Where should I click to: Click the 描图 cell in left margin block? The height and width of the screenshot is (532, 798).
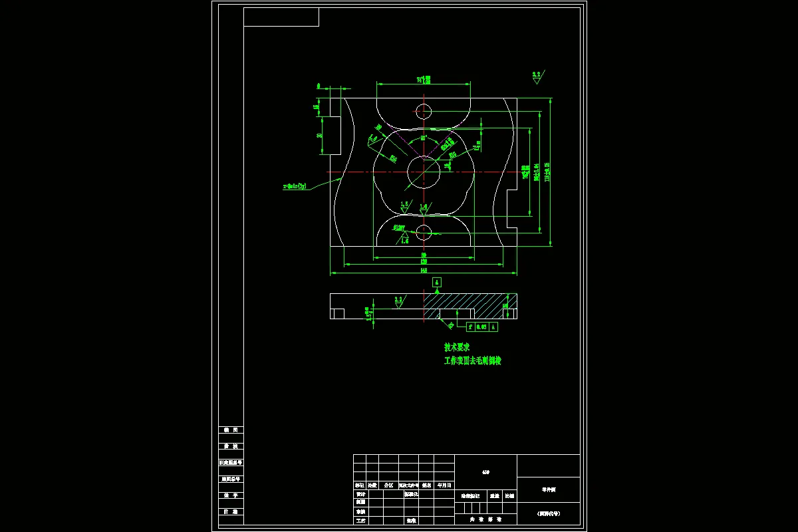(231, 430)
